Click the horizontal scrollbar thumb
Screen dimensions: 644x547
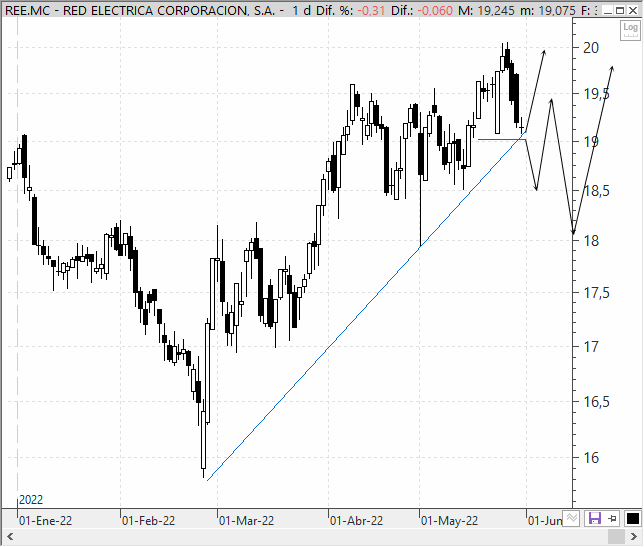(616, 536)
